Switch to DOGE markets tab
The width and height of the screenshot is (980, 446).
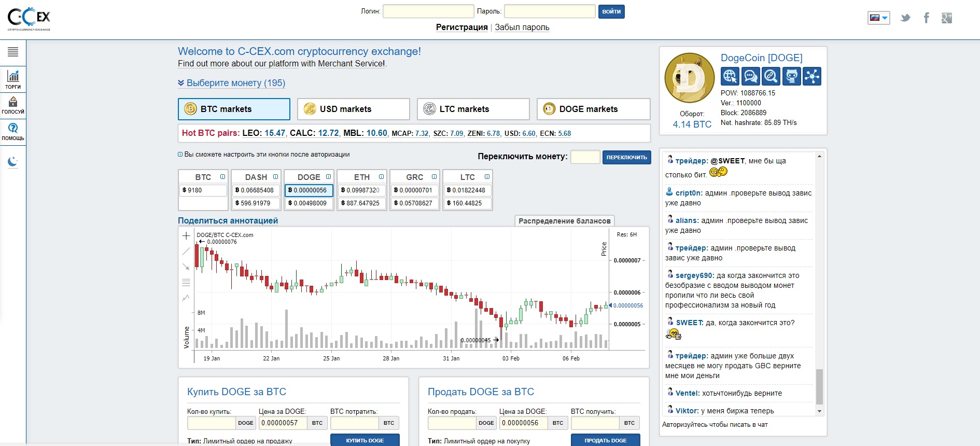coord(594,109)
